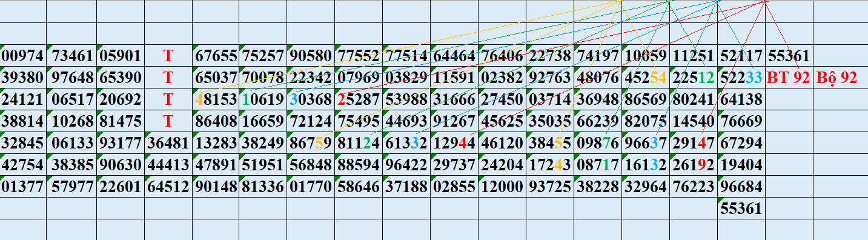The image size is (868, 240).
Task: Select cell showing 05901
Action: (x=120, y=56)
